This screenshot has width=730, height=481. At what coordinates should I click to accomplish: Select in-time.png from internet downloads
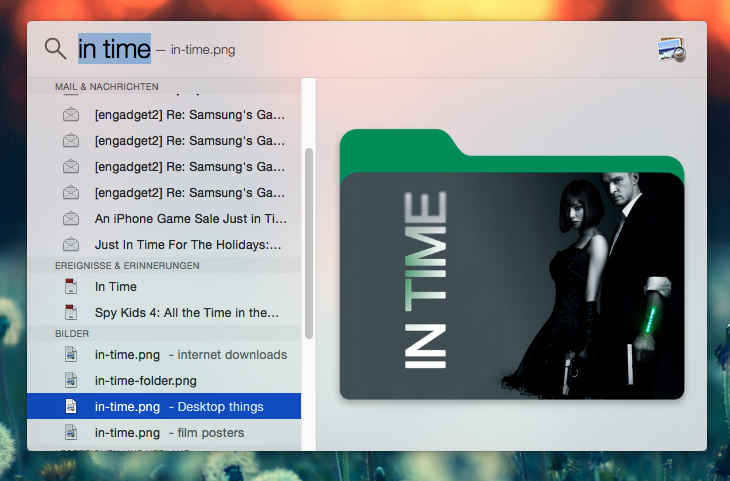coord(164,355)
